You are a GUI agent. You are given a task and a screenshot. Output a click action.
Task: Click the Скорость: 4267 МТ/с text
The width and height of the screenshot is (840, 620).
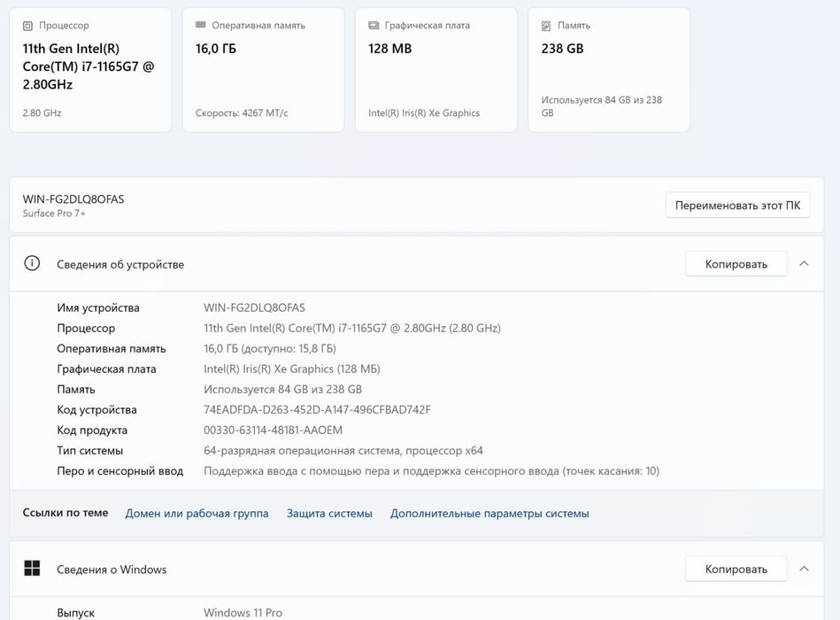tap(242, 113)
